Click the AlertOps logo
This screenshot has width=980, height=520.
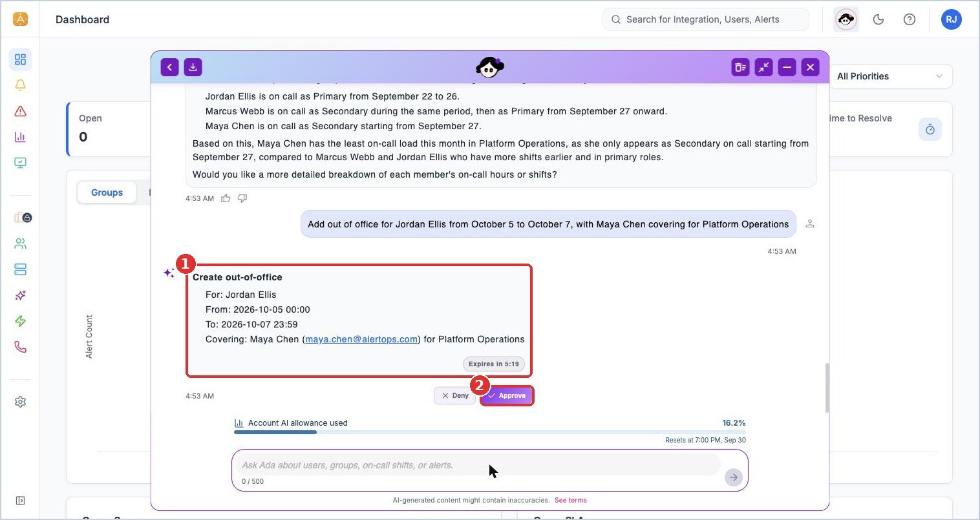[x=21, y=19]
